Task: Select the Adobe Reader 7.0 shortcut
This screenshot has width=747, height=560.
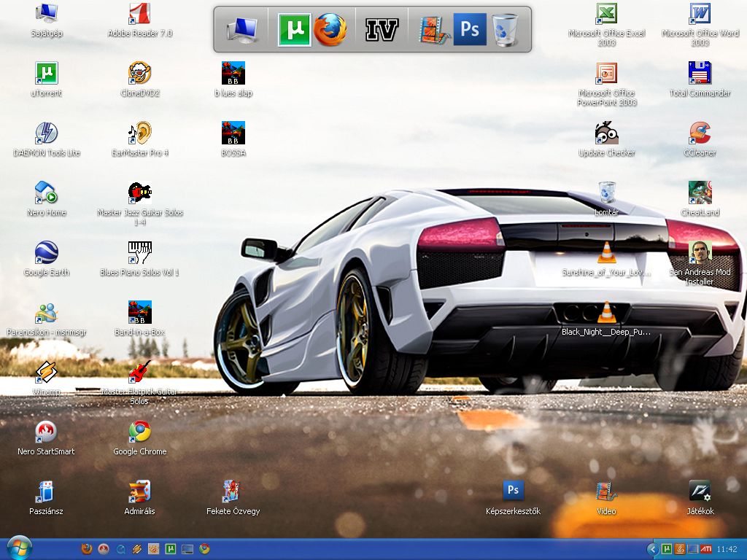Action: point(139,20)
